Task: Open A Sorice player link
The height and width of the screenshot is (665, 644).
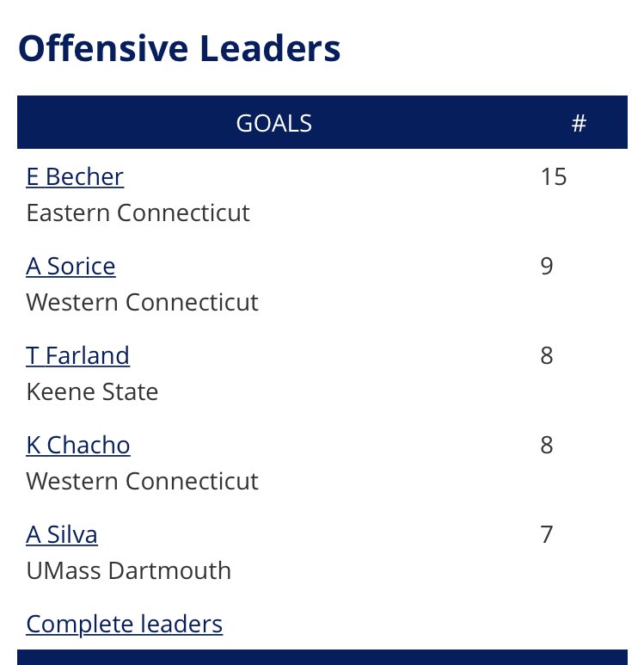Action: click(71, 267)
